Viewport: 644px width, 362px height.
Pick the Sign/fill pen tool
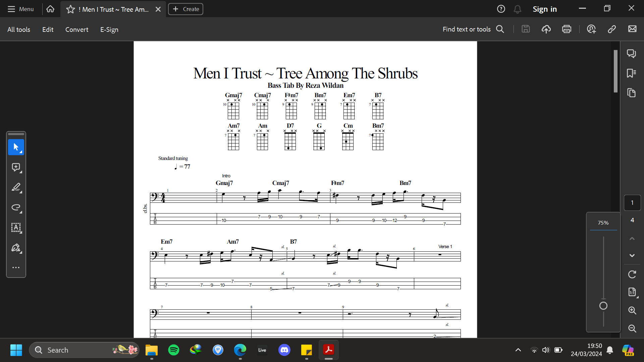(16, 248)
